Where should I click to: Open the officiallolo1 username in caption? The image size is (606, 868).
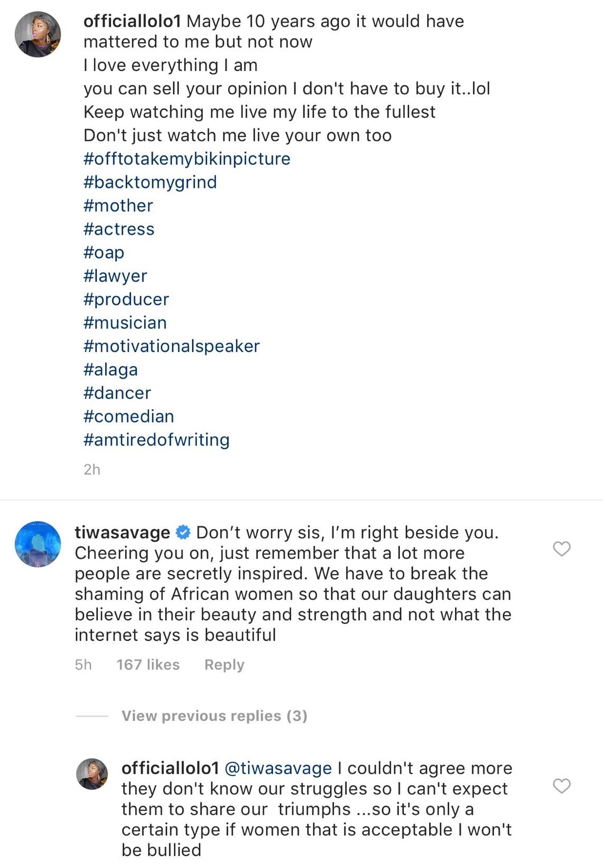coord(132,21)
